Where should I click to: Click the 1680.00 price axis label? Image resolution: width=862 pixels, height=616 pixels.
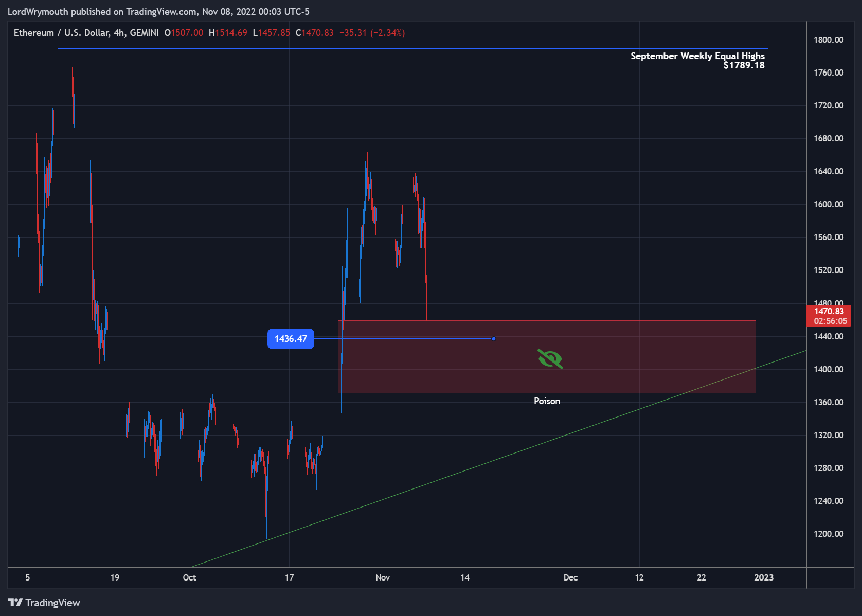click(829, 138)
